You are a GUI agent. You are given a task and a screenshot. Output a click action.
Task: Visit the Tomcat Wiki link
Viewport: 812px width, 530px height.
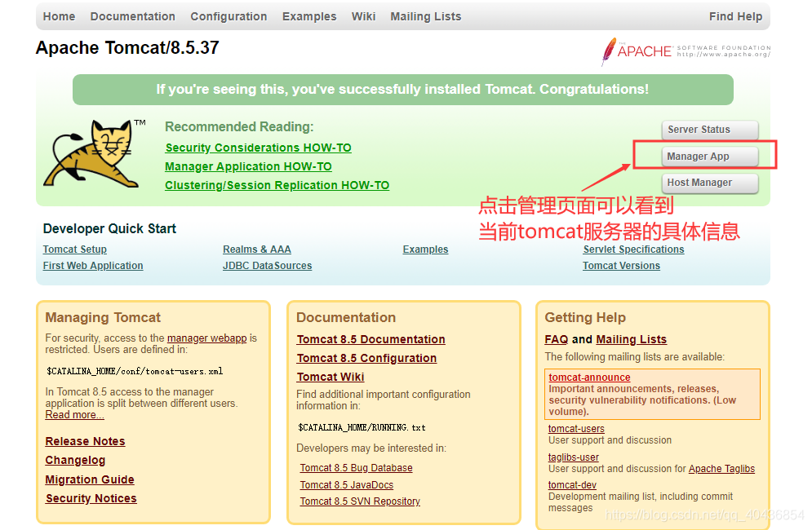click(x=331, y=377)
